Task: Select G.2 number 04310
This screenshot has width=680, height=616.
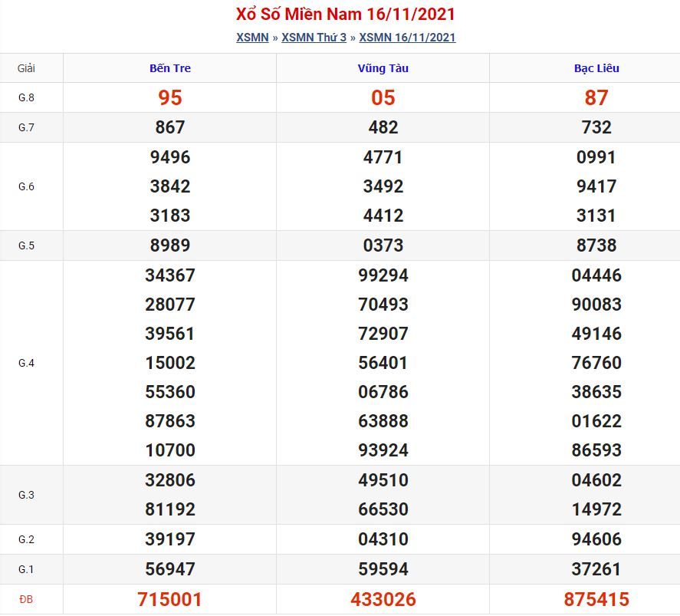Action: [x=383, y=539]
